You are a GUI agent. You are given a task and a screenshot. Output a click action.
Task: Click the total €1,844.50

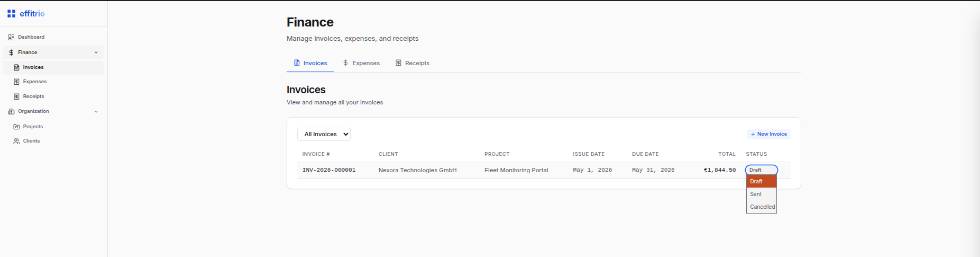click(720, 170)
